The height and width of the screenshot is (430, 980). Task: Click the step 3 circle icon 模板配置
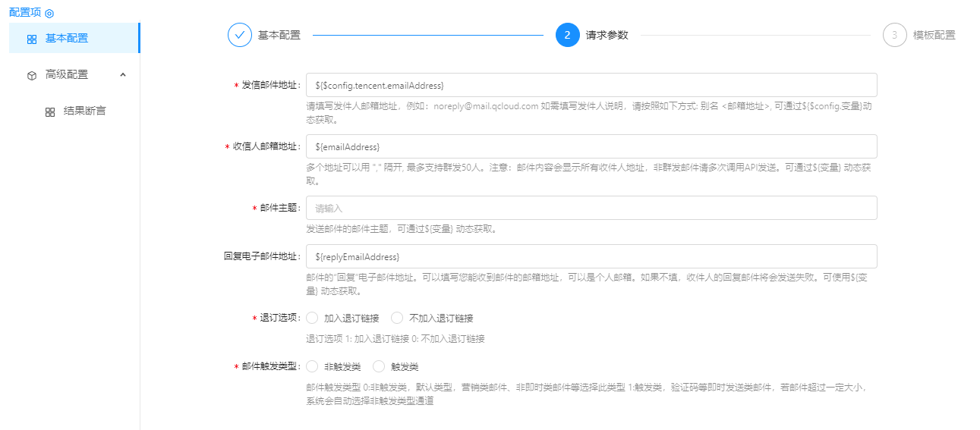coord(894,35)
